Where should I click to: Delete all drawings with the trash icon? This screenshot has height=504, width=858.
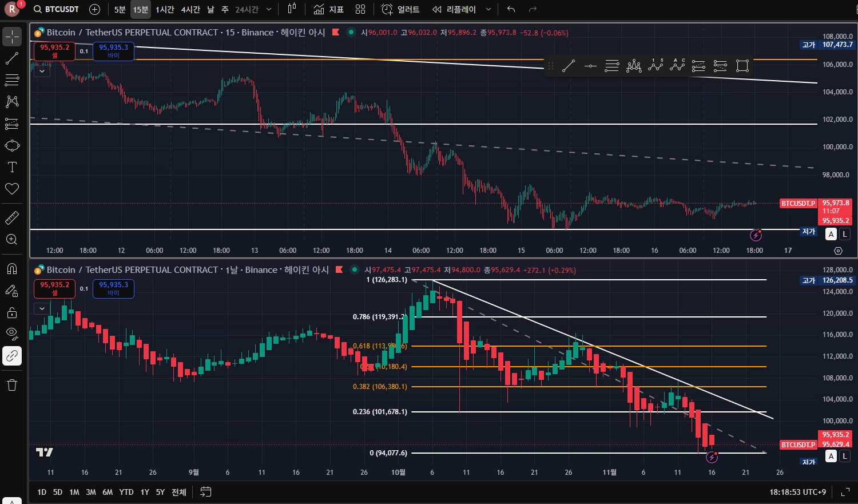coord(12,384)
